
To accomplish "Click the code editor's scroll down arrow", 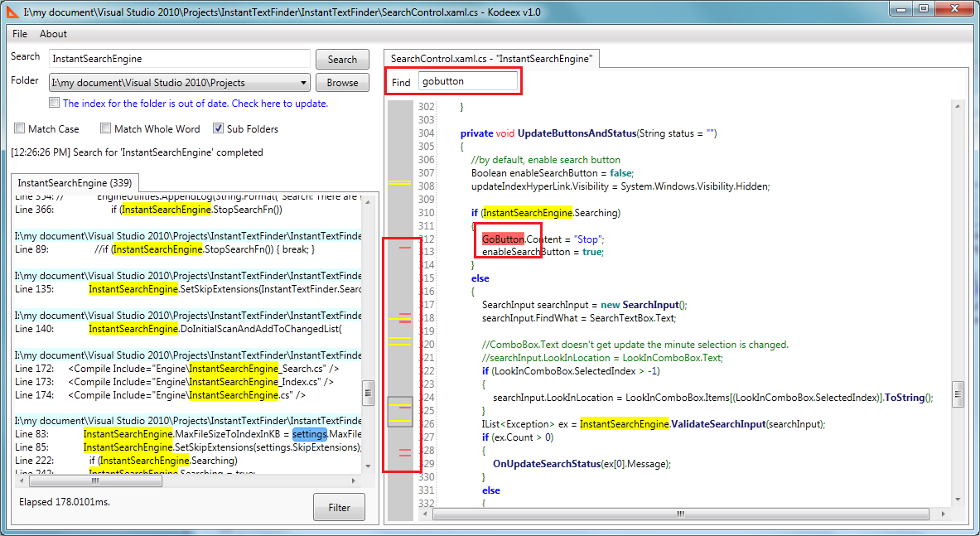I will [x=958, y=500].
